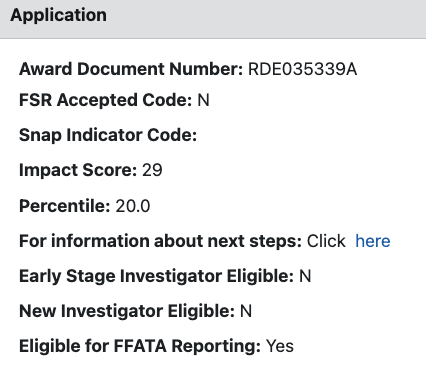The image size is (426, 374).
Task: Click the FSR Accepted Code label
Action: click(x=106, y=100)
